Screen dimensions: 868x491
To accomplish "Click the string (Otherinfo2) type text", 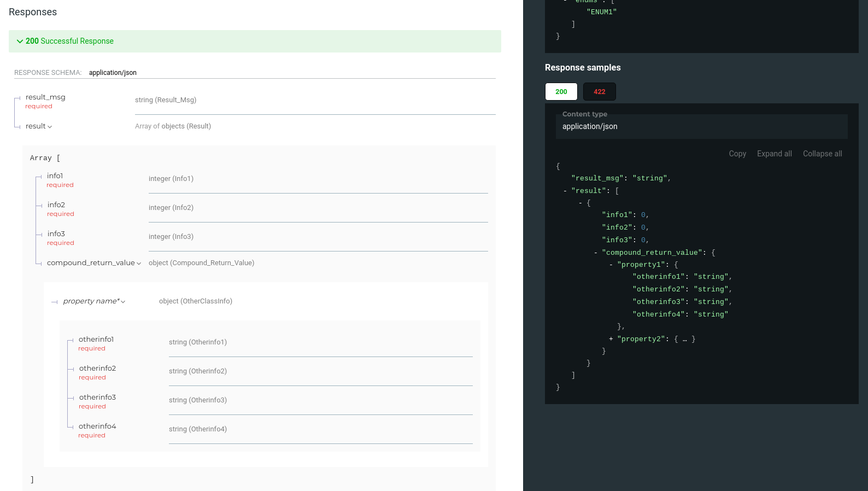I will tap(198, 371).
